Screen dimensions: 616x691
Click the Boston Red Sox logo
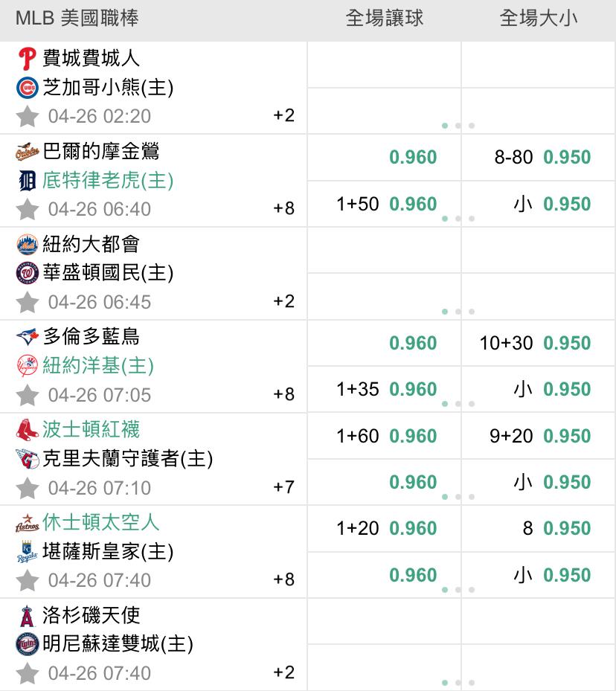tap(27, 429)
